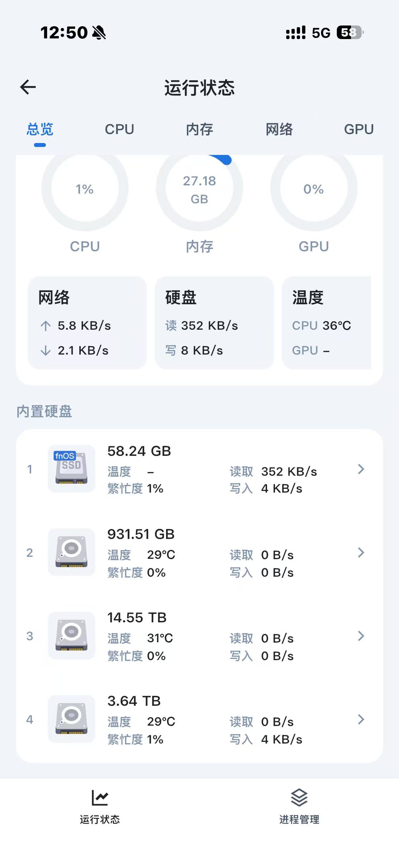This screenshot has width=399, height=868.
Task: Open the 进程管理 layers icon
Action: [299, 797]
